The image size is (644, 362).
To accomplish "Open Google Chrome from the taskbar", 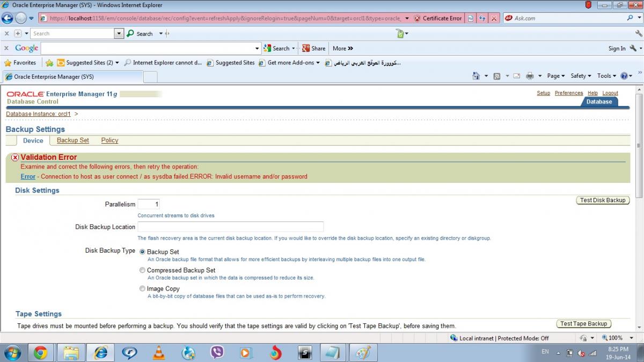I will pos(40,352).
